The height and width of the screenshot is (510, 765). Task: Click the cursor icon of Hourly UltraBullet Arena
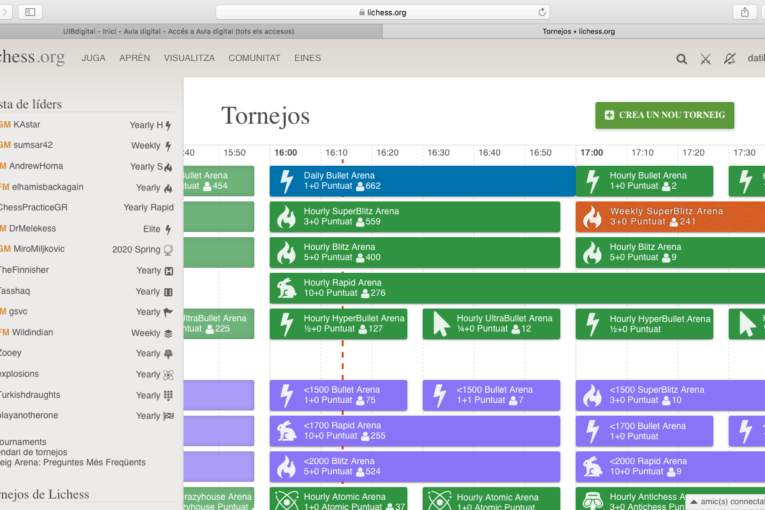(x=441, y=324)
